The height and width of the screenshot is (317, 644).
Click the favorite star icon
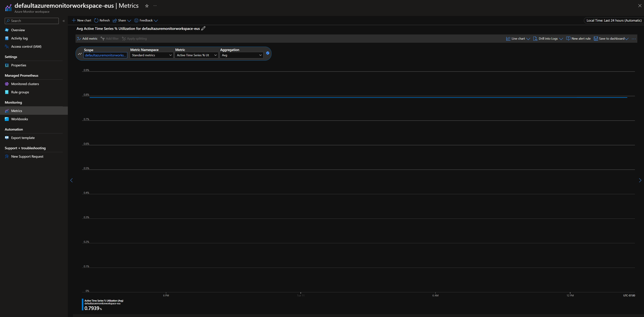click(x=147, y=6)
